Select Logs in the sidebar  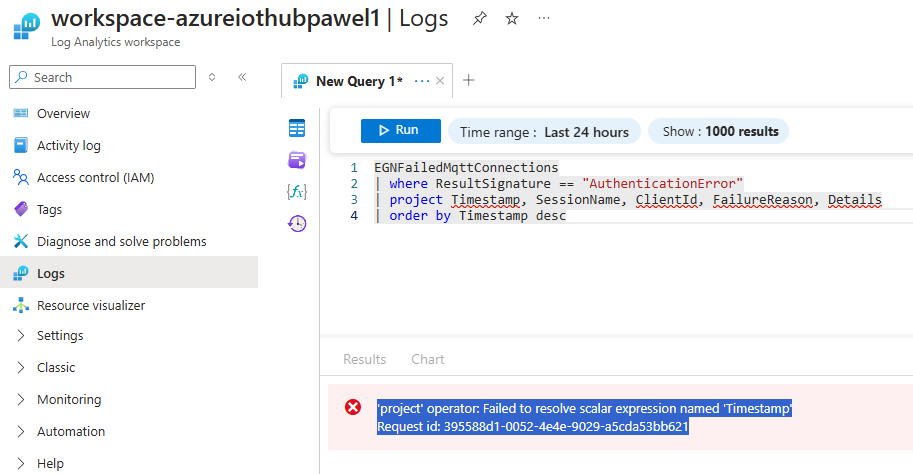pyautogui.click(x=129, y=273)
